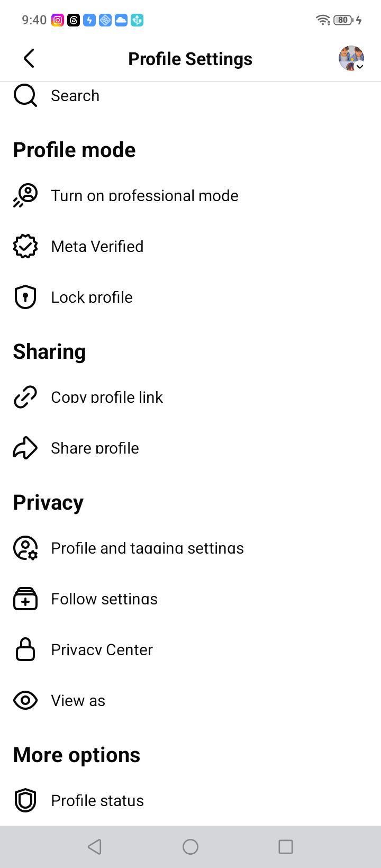Screen dimensions: 381x868
Task: Open the Follow settings entry
Action: click(190, 599)
